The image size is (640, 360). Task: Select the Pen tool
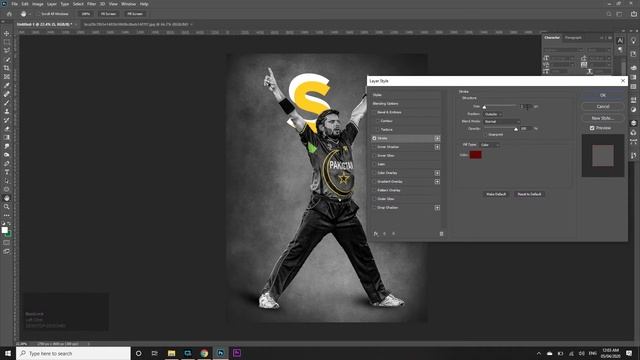pyautogui.click(x=7, y=163)
